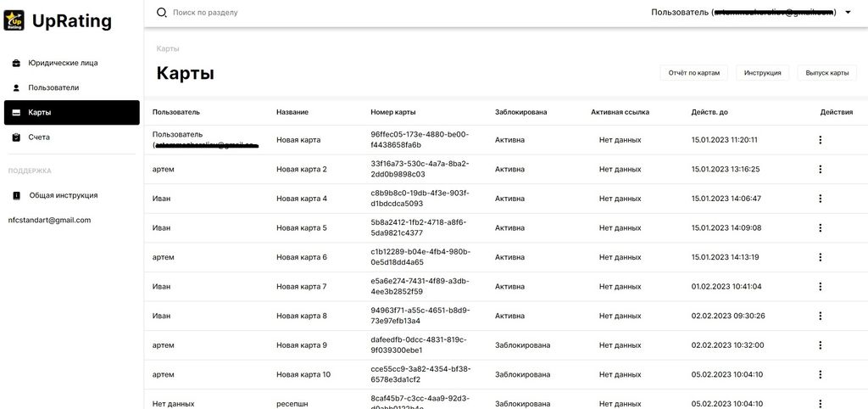Click Инструкция button
This screenshot has height=409, width=868.
pos(762,73)
